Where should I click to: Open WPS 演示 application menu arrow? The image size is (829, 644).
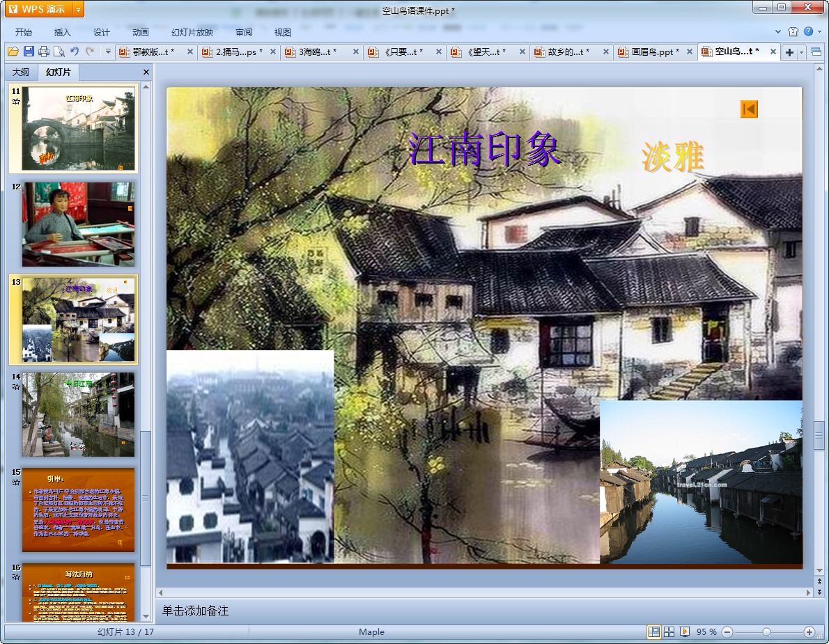pyautogui.click(x=78, y=10)
